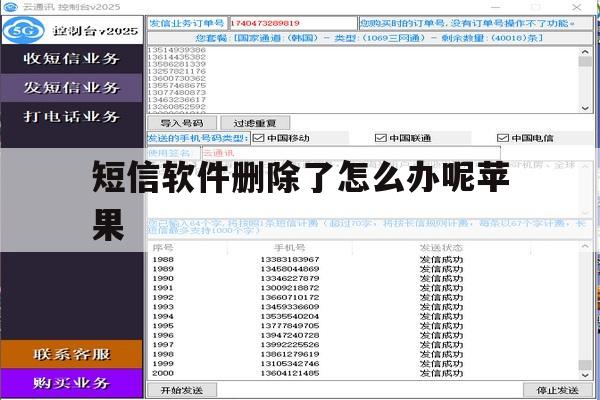This screenshot has height=400, width=600.
Task: Click 购买业务 button
Action: click(72, 383)
